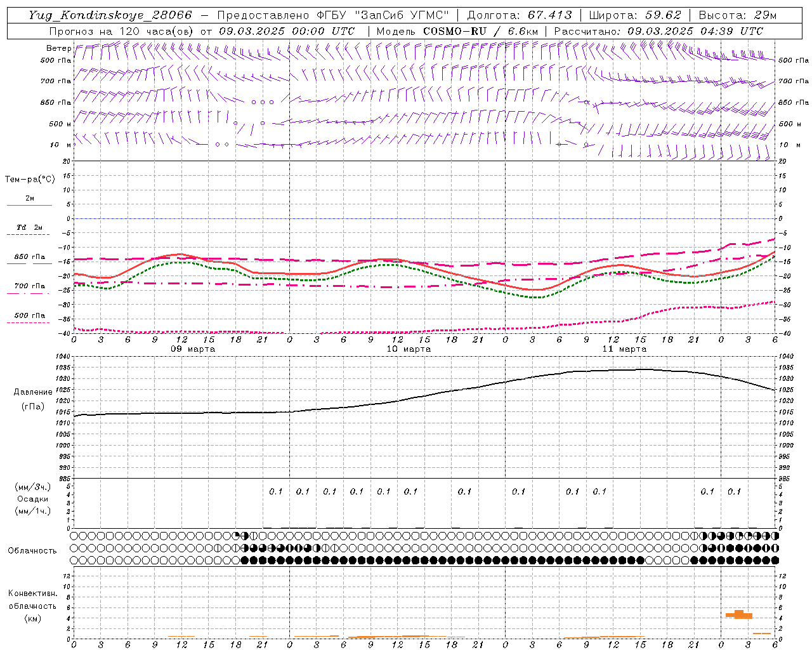
Task: Click the 850 гПа label in temperature legend
Action: pos(29,257)
